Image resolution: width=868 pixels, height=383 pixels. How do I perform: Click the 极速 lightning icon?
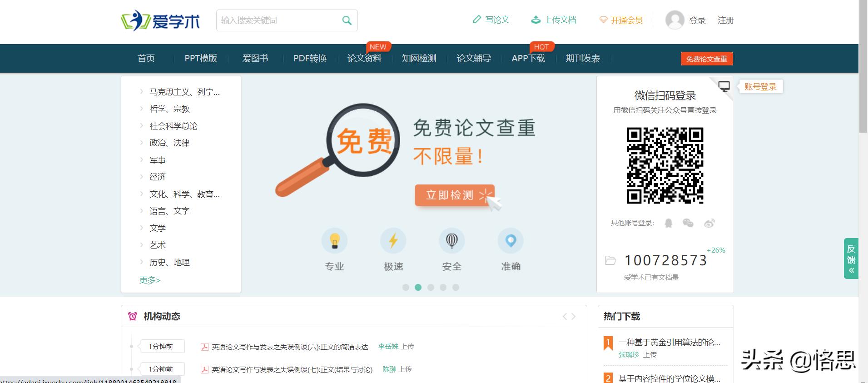coord(393,240)
